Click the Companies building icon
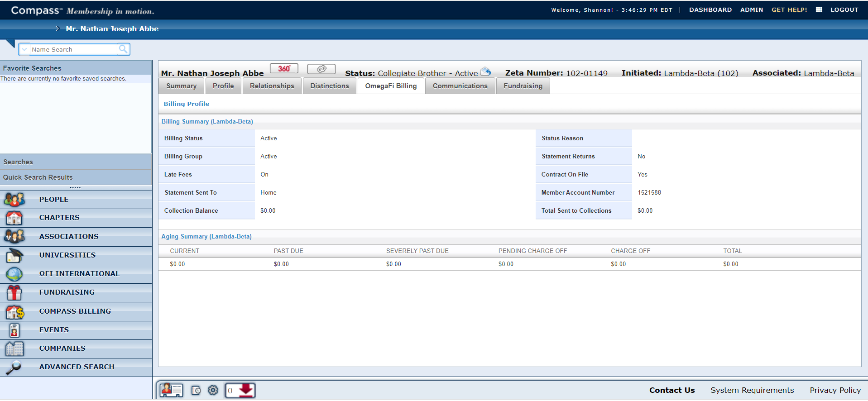 [x=14, y=348]
